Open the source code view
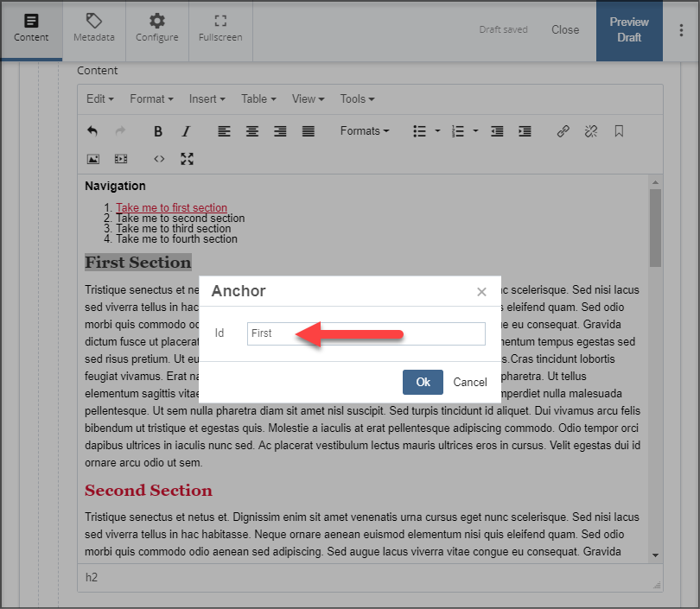 (159, 159)
